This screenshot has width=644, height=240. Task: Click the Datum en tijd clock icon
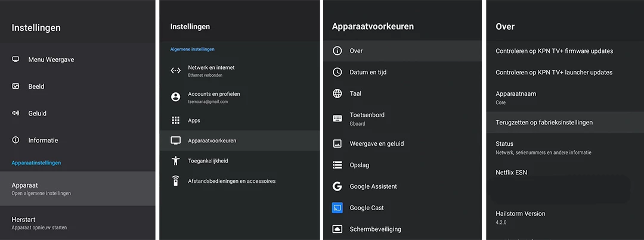(338, 72)
